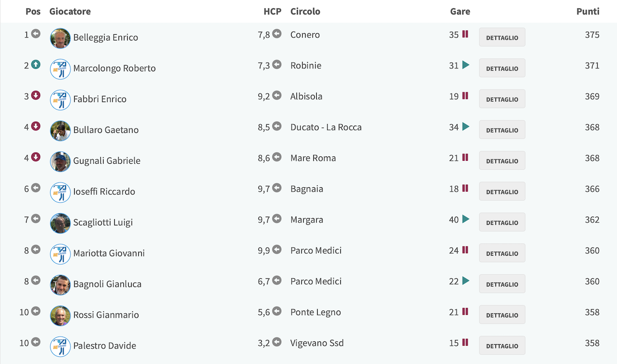
Task: Click the red pause icon next to Belleggia's 35 gare
Action: coord(465,34)
